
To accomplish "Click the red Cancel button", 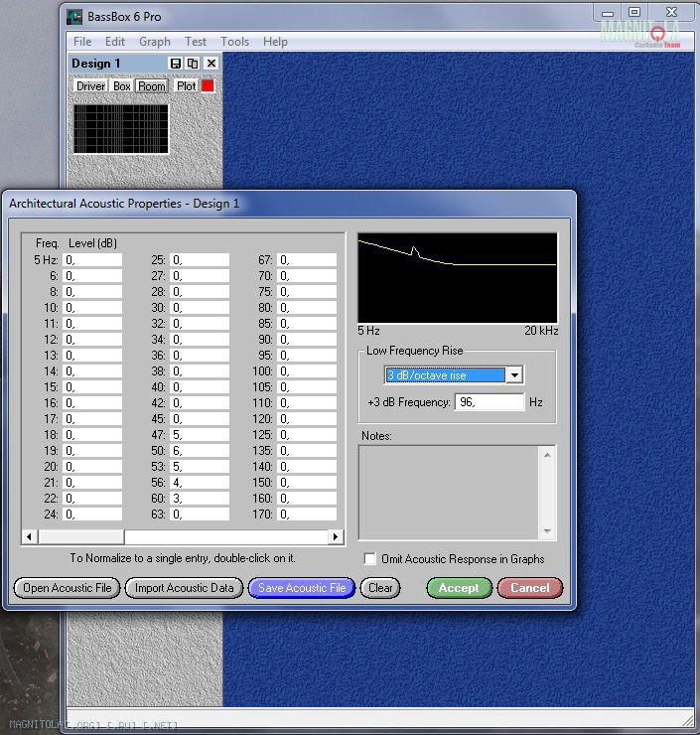I will pos(529,588).
